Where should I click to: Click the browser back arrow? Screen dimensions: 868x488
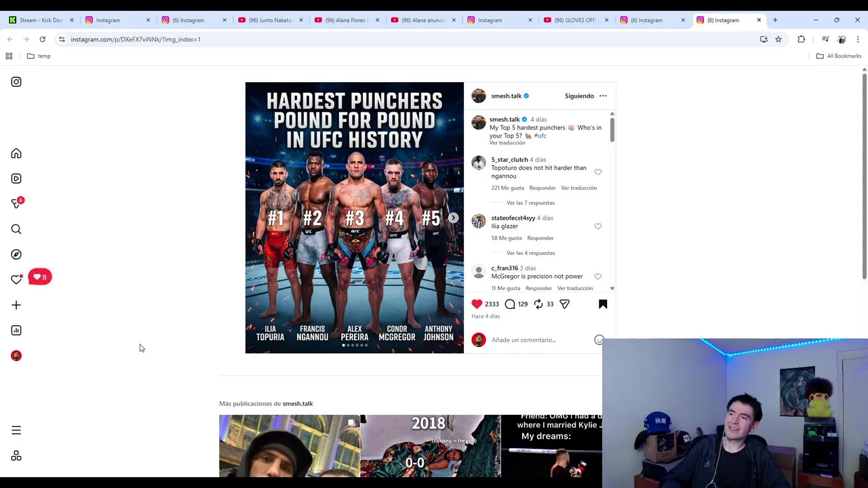point(10,39)
